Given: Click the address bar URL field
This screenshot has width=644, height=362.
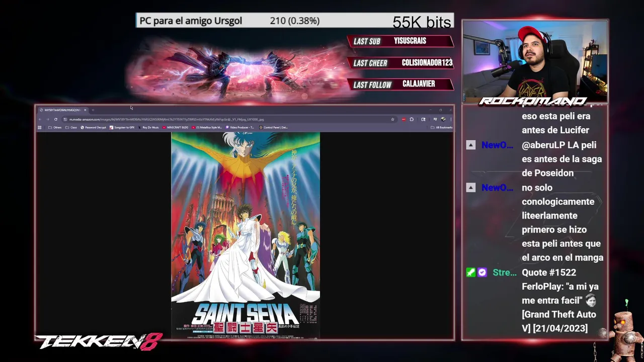Looking at the screenshot, I should tap(229, 119).
